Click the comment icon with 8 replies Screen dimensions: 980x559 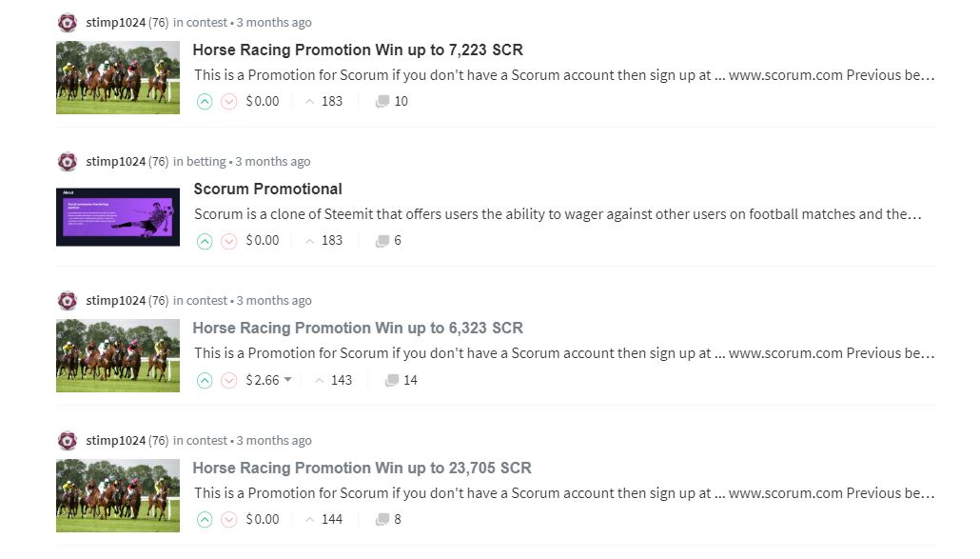(382, 520)
